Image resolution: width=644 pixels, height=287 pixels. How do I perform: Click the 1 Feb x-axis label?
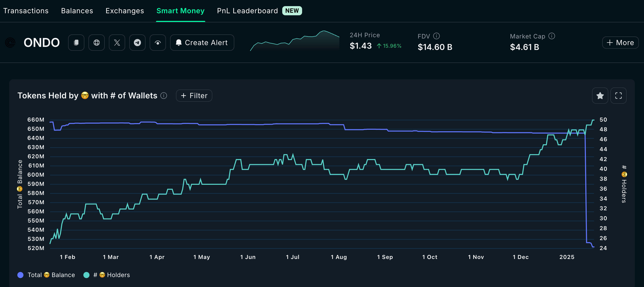coord(68,257)
